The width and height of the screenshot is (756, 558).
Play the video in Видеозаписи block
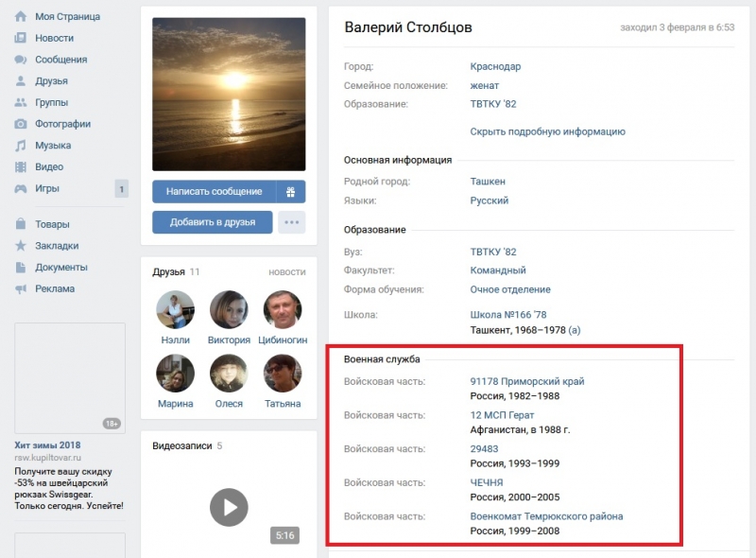pyautogui.click(x=229, y=507)
